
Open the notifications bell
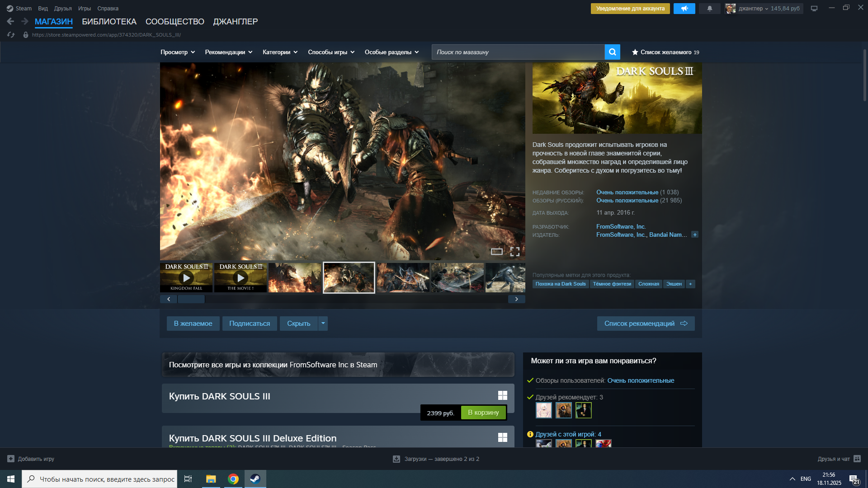point(709,9)
